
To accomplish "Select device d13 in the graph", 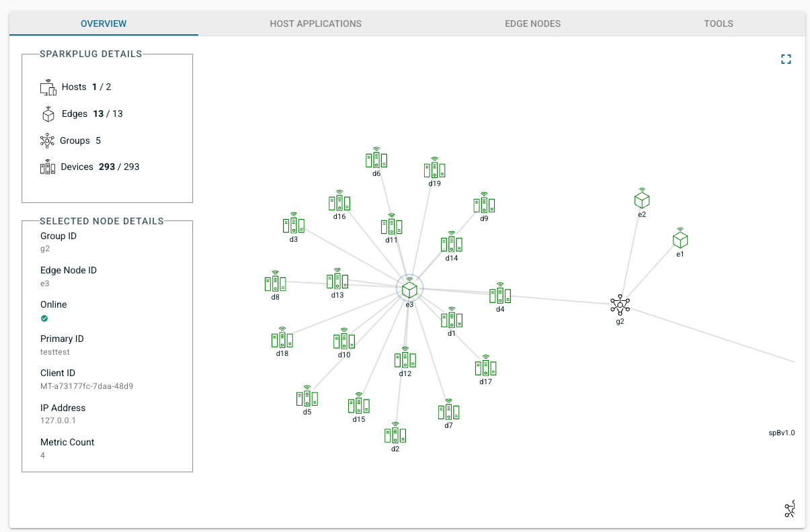I will tap(337, 279).
